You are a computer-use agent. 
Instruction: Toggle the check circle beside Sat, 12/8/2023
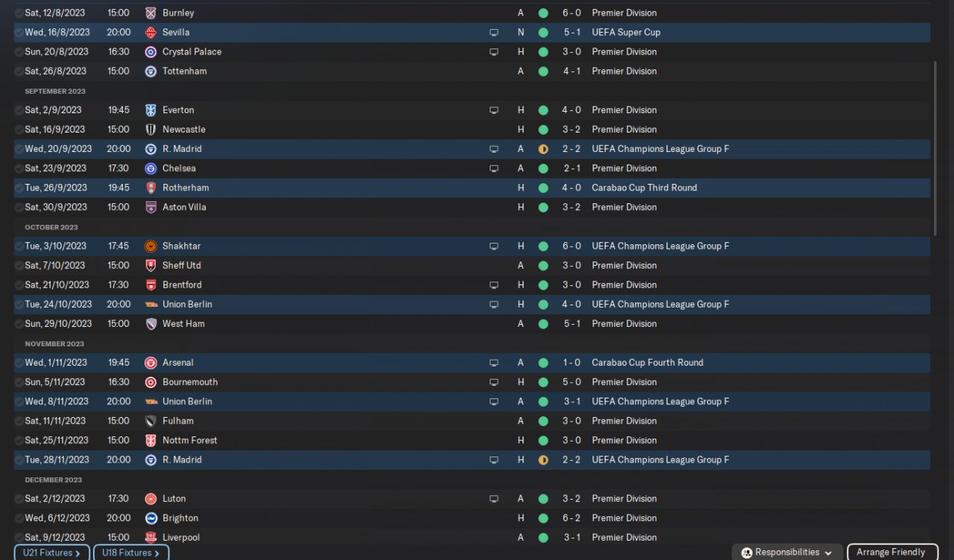[x=19, y=13]
